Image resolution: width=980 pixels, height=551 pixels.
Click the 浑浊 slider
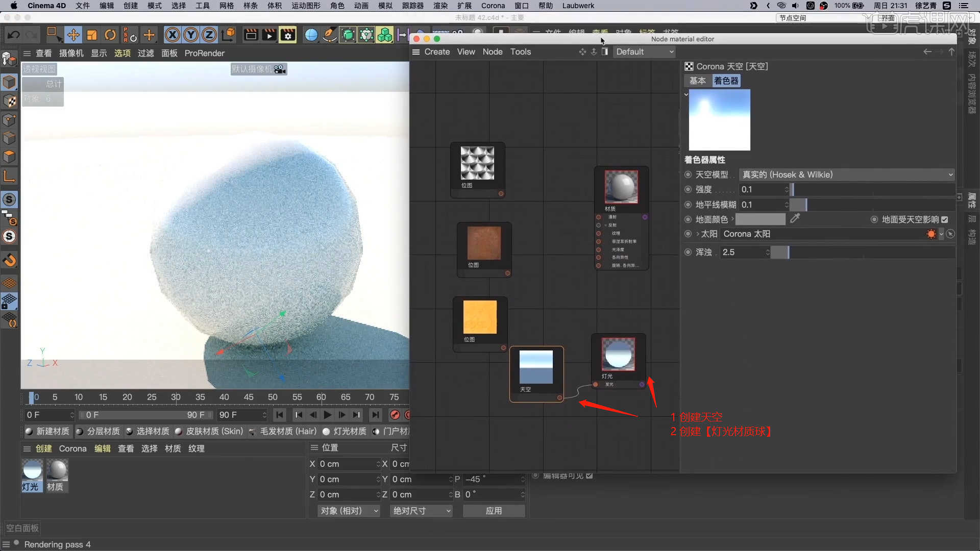tap(863, 252)
